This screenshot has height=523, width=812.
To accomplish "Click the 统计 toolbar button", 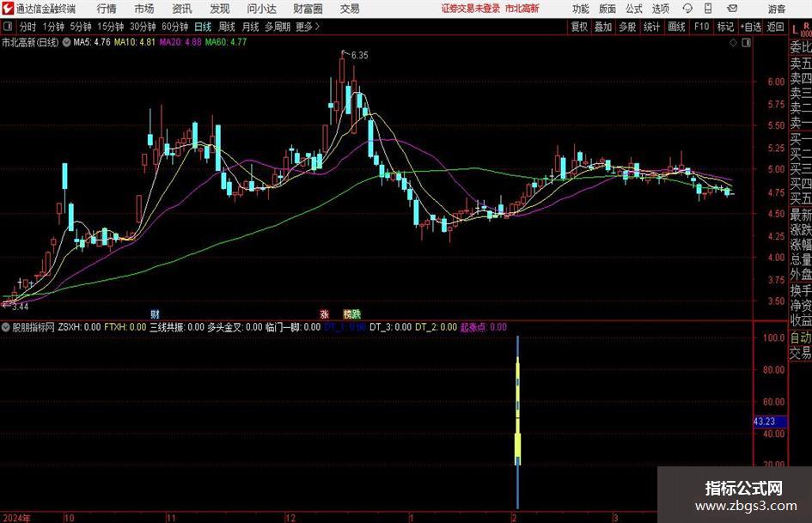I will (651, 27).
